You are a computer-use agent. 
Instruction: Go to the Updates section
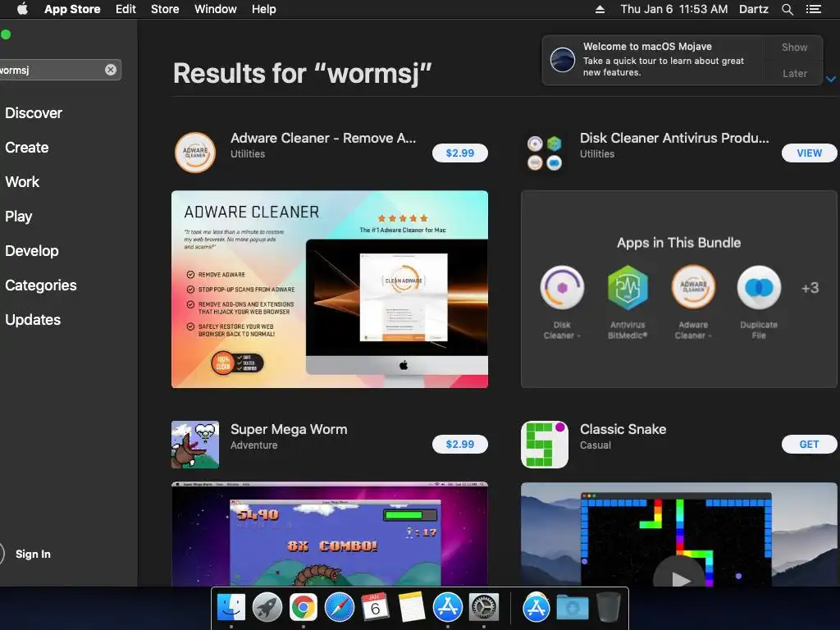(x=33, y=320)
